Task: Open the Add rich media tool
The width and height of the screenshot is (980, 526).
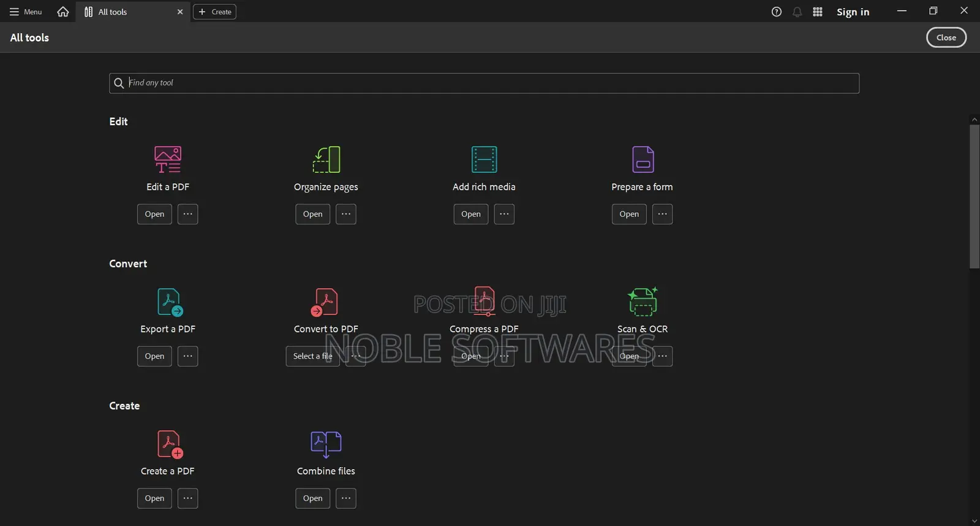Action: click(470, 214)
